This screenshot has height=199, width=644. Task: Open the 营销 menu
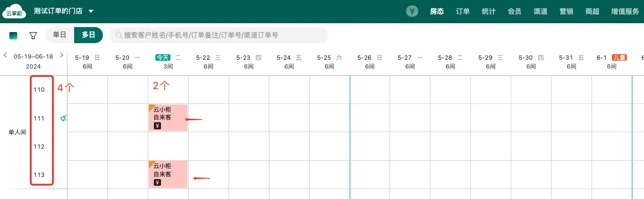coord(567,12)
